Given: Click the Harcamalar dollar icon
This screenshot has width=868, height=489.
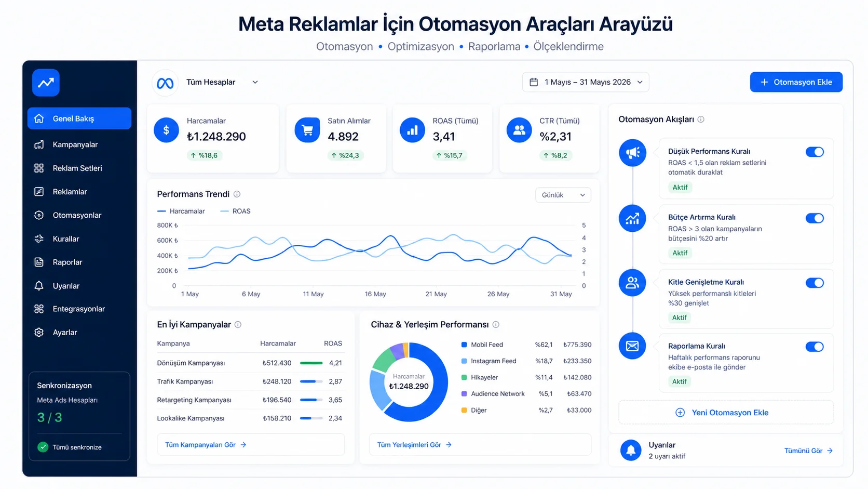Looking at the screenshot, I should click(x=166, y=130).
